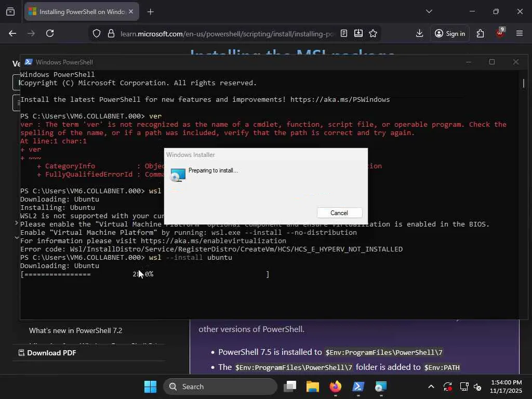Select the Installing PowerShell on Windows tab
Viewport: 532px width, 399px height.
pyautogui.click(x=82, y=11)
